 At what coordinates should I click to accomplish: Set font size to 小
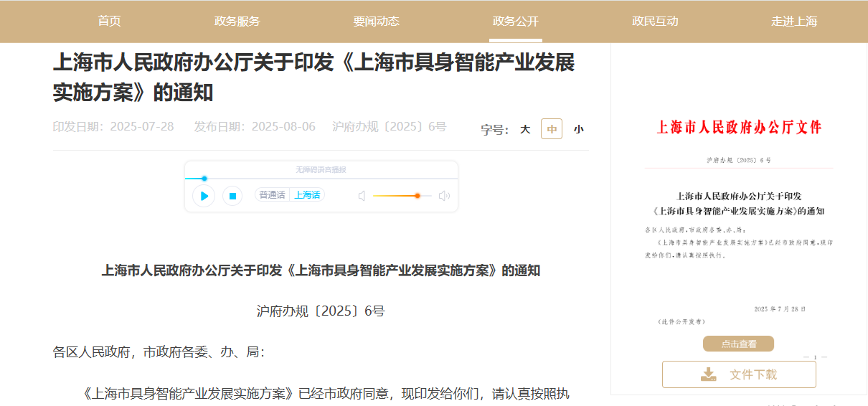pyautogui.click(x=578, y=129)
